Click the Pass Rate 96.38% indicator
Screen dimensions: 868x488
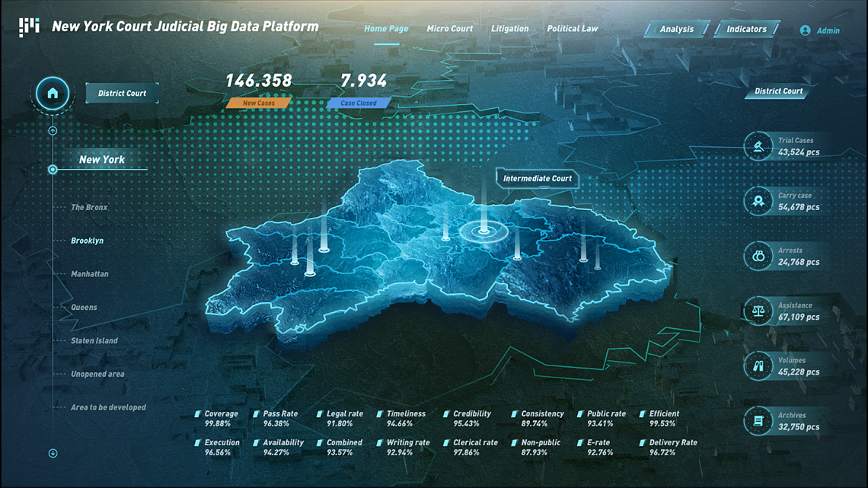[x=276, y=418]
